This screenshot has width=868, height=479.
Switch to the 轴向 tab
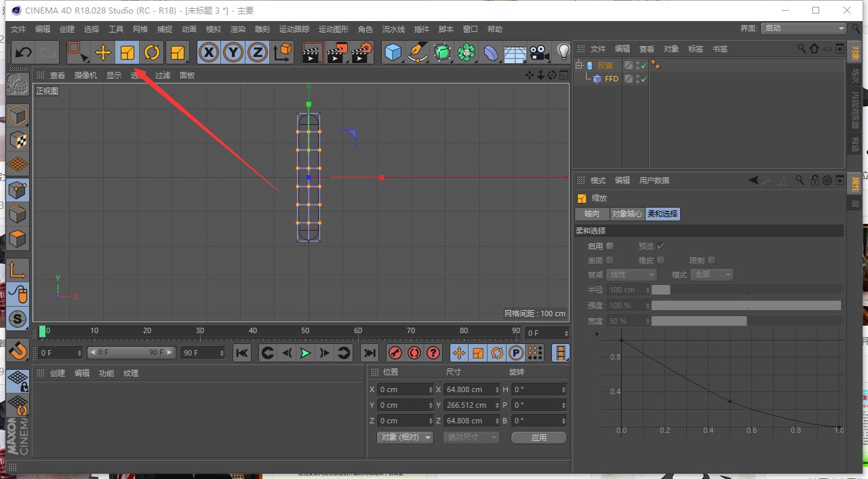592,214
